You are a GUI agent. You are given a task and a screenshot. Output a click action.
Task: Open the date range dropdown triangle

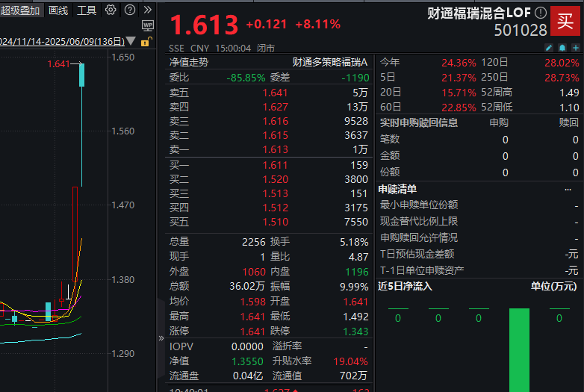coord(131,40)
